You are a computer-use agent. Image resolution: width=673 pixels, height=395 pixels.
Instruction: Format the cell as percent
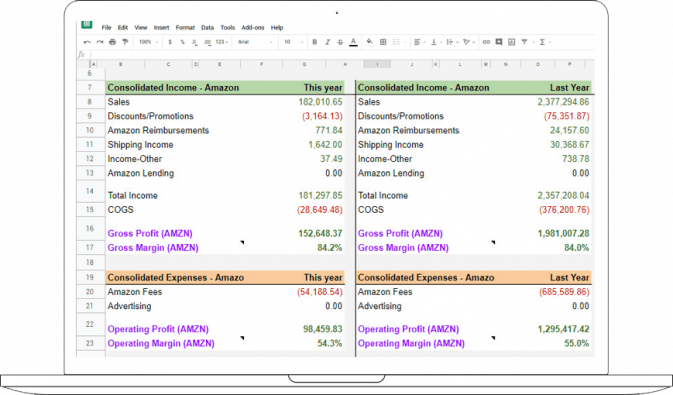pos(182,42)
